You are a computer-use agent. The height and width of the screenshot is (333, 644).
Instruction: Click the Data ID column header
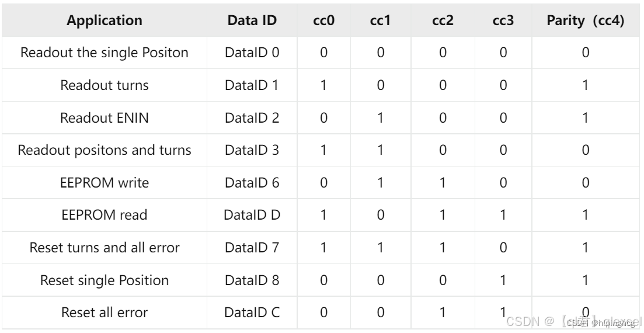(x=252, y=20)
